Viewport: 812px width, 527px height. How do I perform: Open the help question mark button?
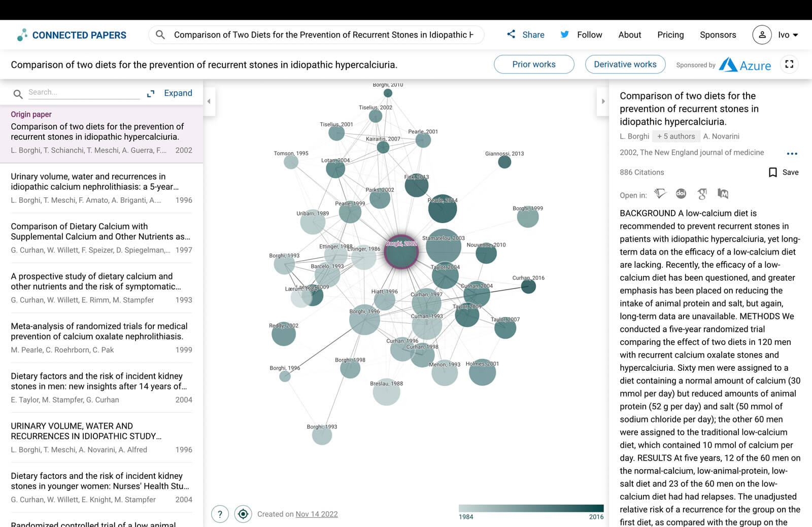coord(220,514)
